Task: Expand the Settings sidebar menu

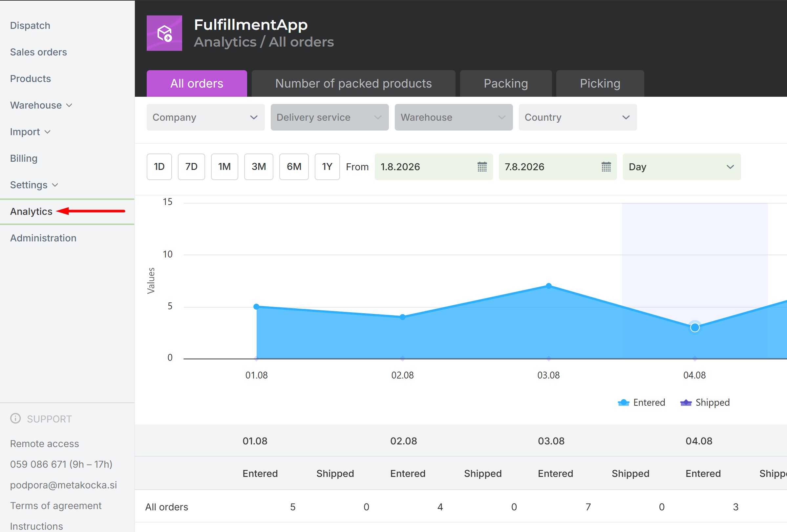Action: 34,185
